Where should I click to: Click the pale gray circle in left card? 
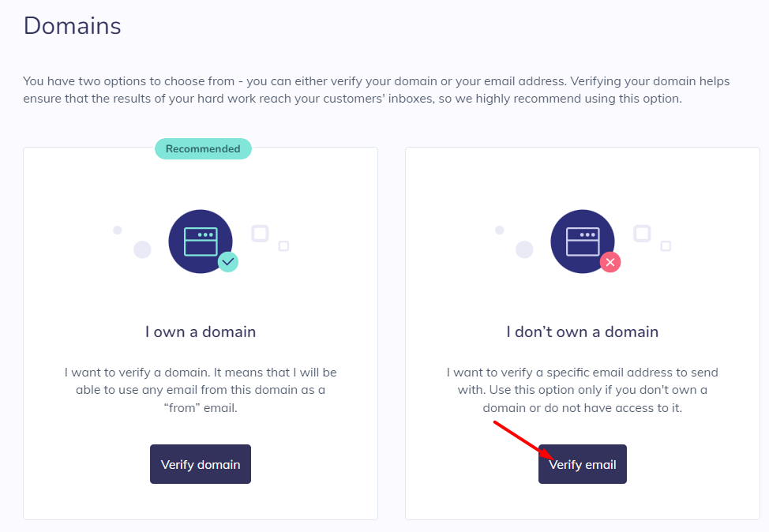pyautogui.click(x=142, y=249)
